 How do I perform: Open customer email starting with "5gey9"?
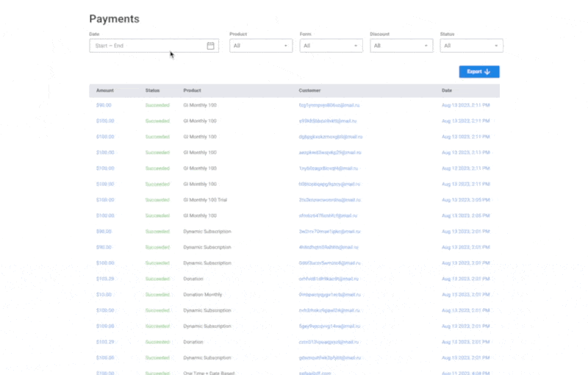(x=329, y=326)
